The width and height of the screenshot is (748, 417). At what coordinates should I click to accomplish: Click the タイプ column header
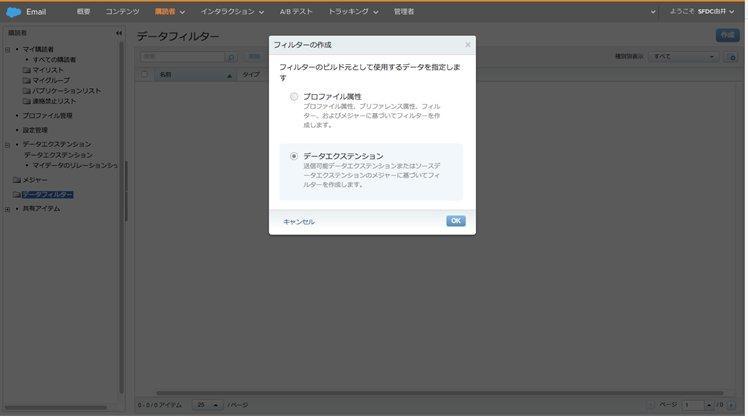(251, 75)
